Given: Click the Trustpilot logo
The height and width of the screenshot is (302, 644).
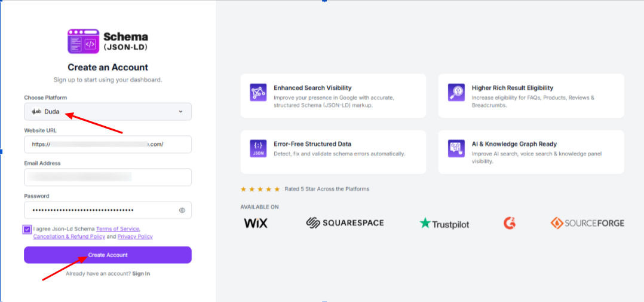Looking at the screenshot, I should tap(444, 224).
